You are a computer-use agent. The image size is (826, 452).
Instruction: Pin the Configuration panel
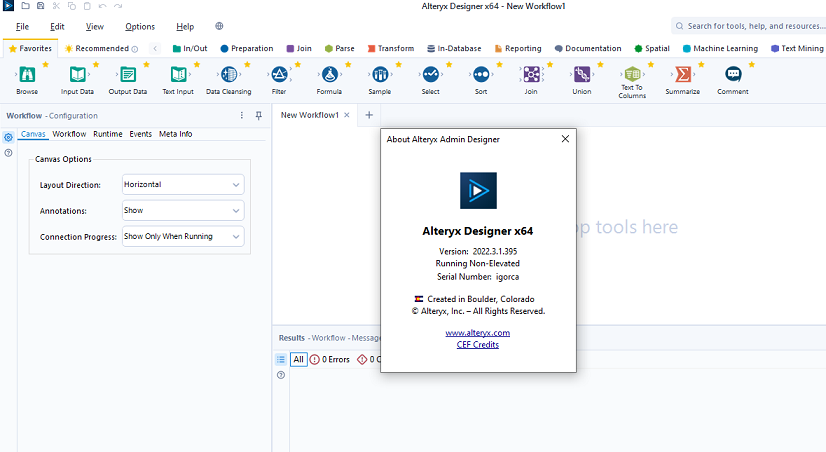[259, 115]
